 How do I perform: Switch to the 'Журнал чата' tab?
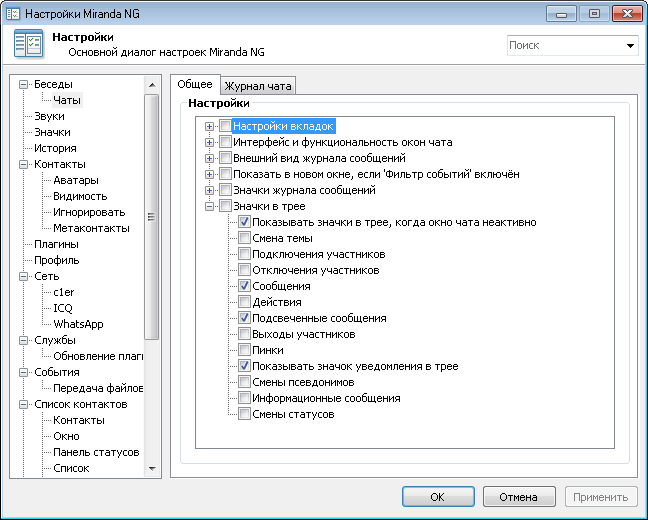(258, 86)
